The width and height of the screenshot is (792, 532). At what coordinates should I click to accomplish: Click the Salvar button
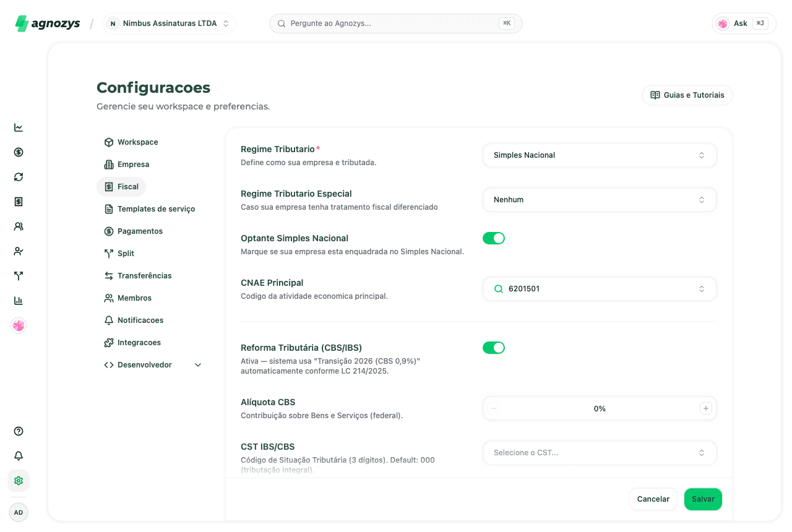click(x=703, y=499)
